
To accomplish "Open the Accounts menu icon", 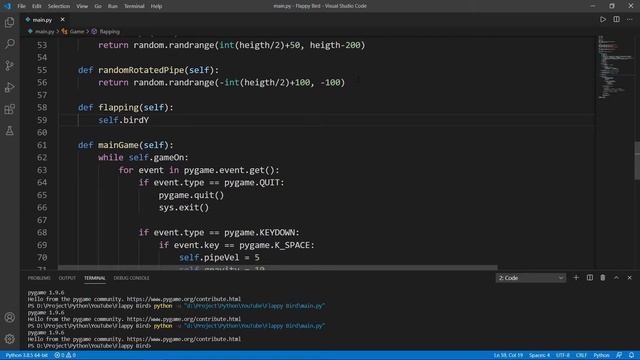I will [9, 317].
